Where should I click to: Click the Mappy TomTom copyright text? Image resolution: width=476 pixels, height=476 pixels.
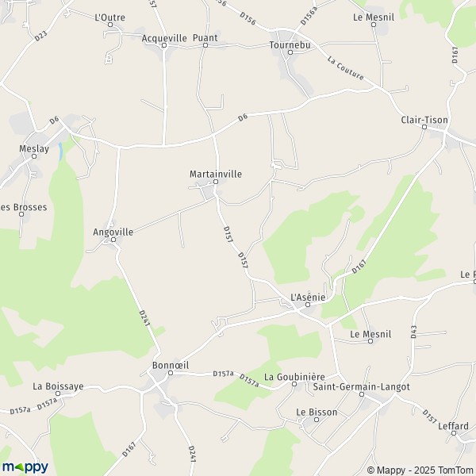click(x=421, y=470)
